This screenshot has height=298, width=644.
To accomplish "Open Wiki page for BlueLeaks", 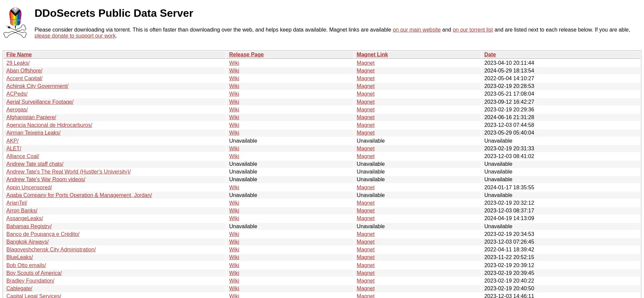I will [234, 257].
